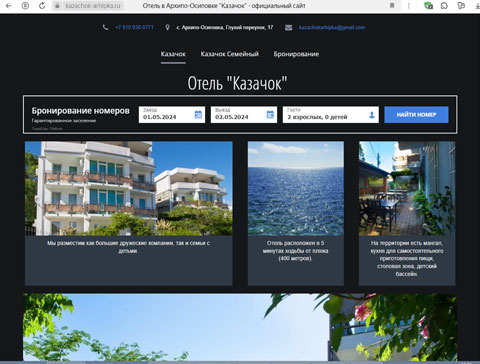Open the circular icon next to back arrow

[25, 6]
